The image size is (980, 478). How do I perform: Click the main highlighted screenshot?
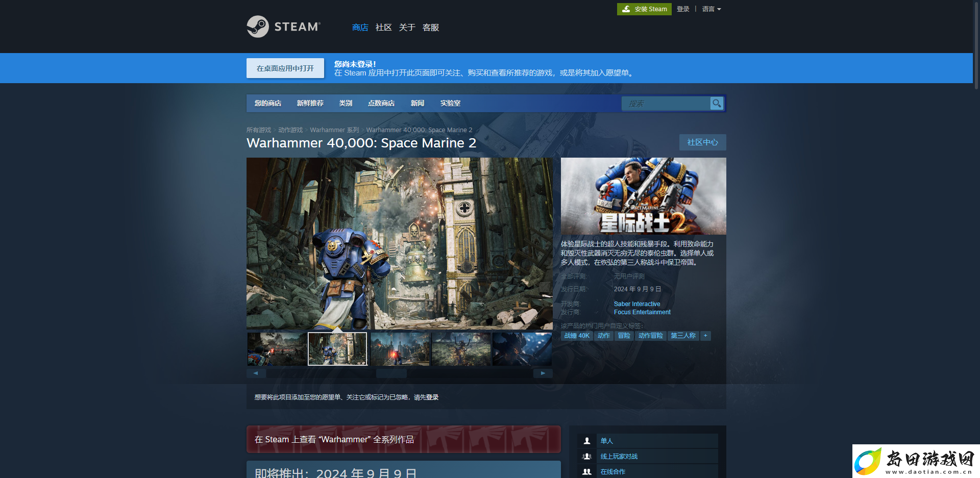(400, 243)
